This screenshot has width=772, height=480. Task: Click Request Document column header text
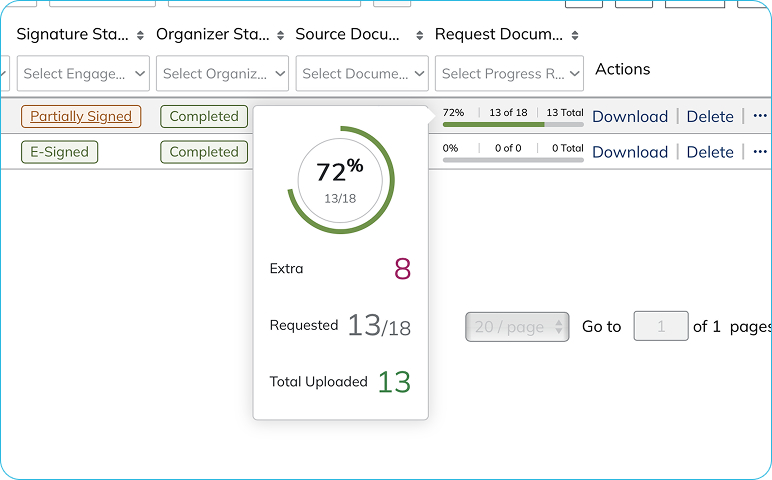(x=499, y=34)
